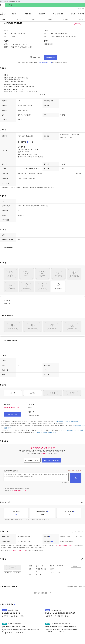Expand 채용 담당자 정보 열람하기
Image resolution: width=85 pixels, height=644 pixels.
[52, 460]
